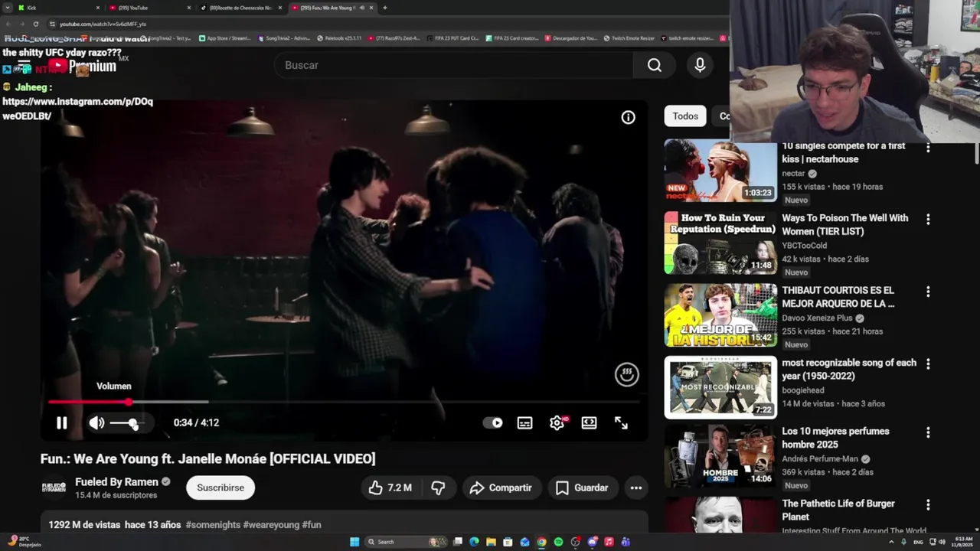Open options for 10 singles compete video
The width and height of the screenshot is (980, 551).
928,147
